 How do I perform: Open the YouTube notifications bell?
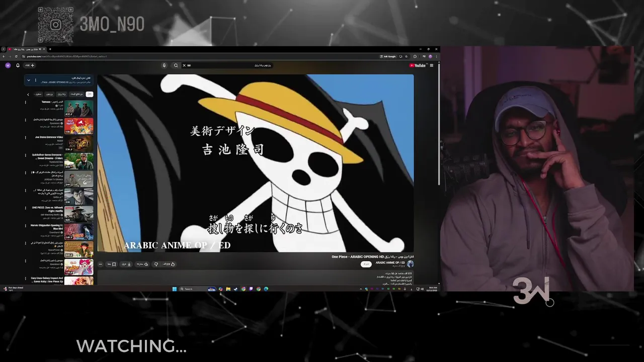click(x=18, y=65)
